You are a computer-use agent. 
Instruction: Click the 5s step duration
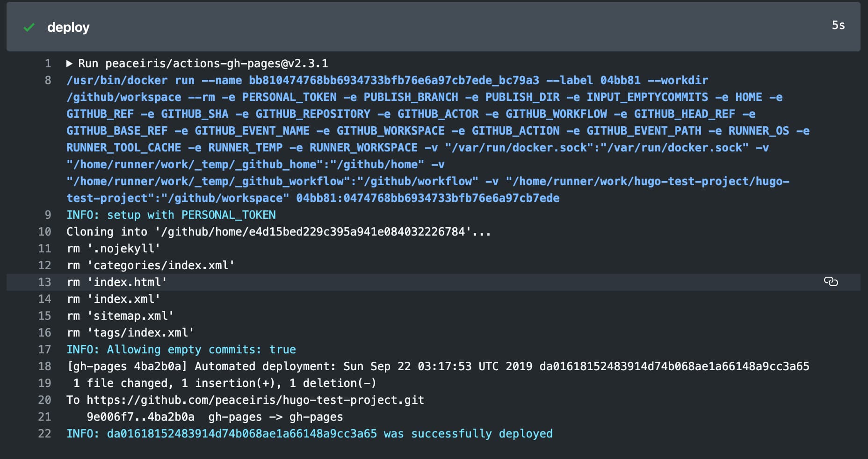pos(838,25)
